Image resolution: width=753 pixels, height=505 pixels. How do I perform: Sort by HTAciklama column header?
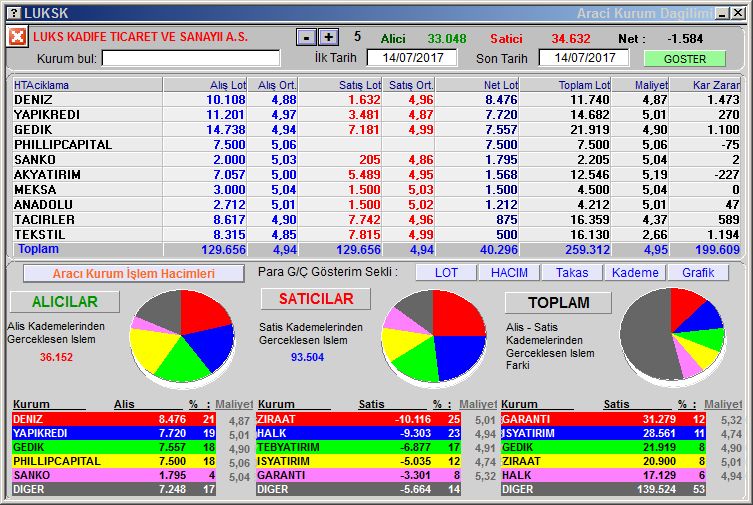point(88,85)
